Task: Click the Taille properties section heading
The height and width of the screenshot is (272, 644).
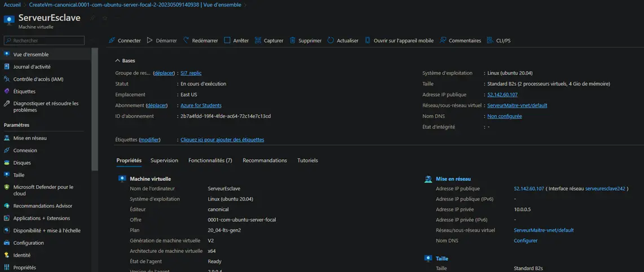Action: (x=442, y=258)
